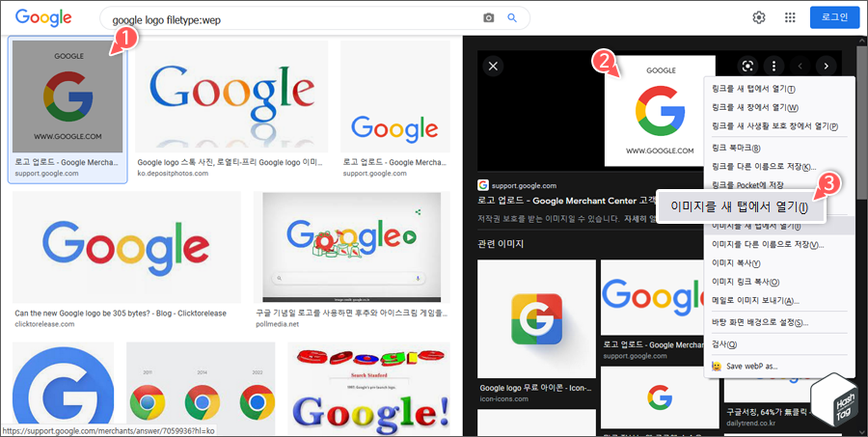
Task: Click the large preview Google G image
Action: [x=659, y=111]
